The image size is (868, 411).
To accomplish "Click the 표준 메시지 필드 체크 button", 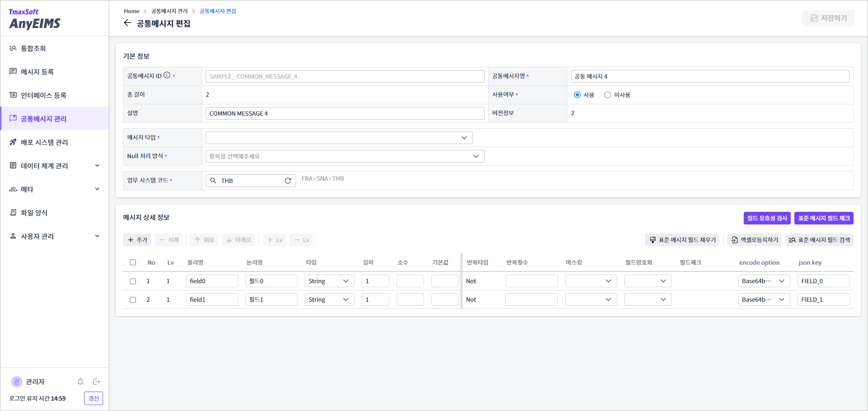I will (824, 218).
